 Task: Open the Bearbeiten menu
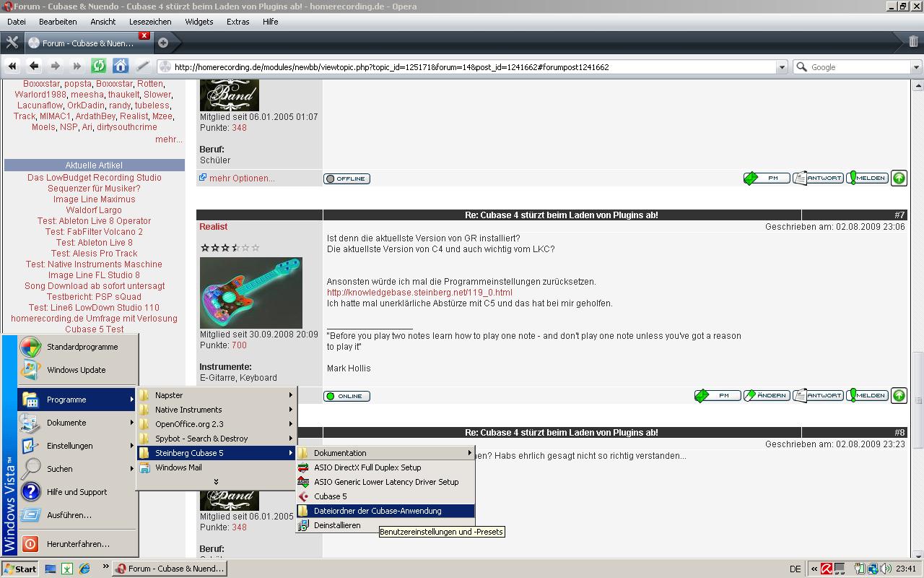pyautogui.click(x=58, y=22)
